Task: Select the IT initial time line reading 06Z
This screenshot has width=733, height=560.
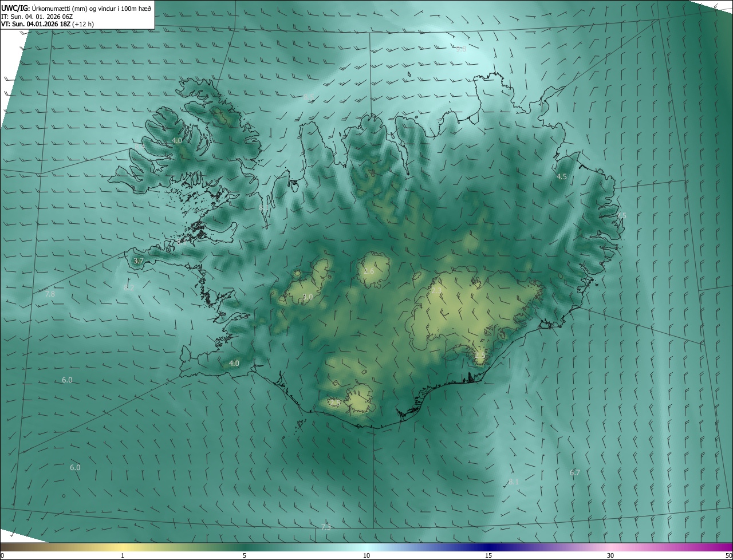Action: (x=37, y=17)
